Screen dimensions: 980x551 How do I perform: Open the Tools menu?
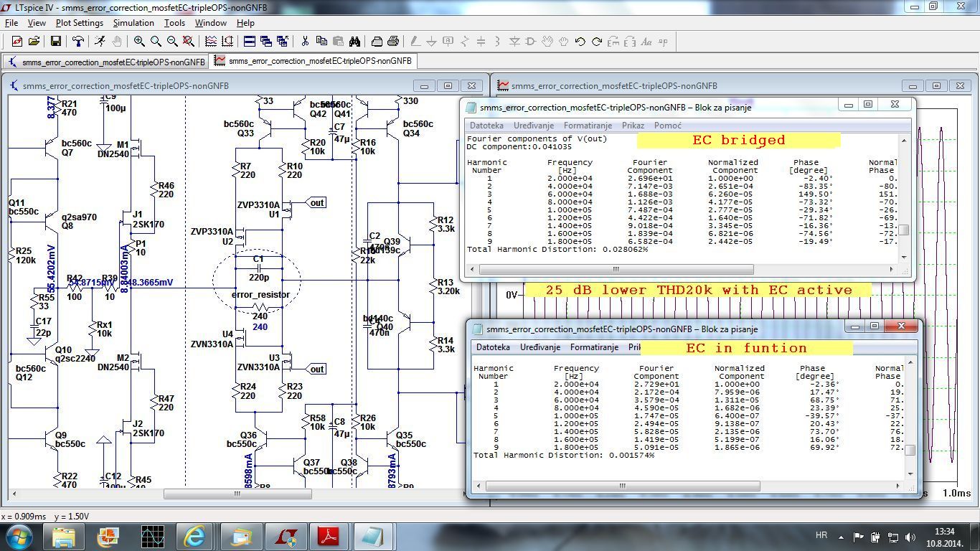(x=174, y=23)
